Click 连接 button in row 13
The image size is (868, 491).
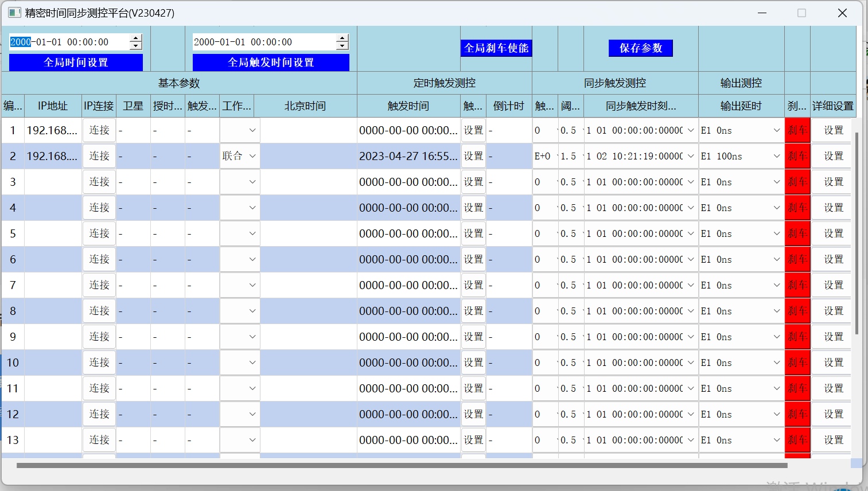point(99,440)
